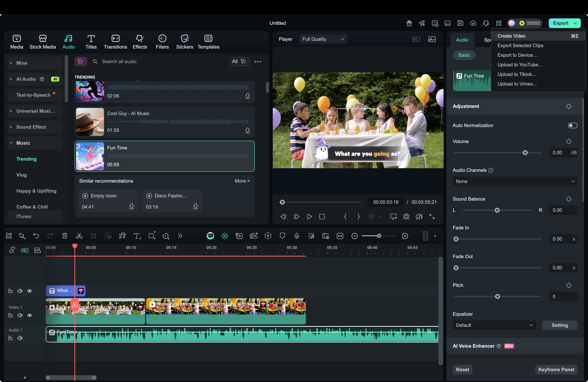Split clip with the scissors icon
Image resolution: width=588 pixels, height=382 pixels.
point(79,236)
